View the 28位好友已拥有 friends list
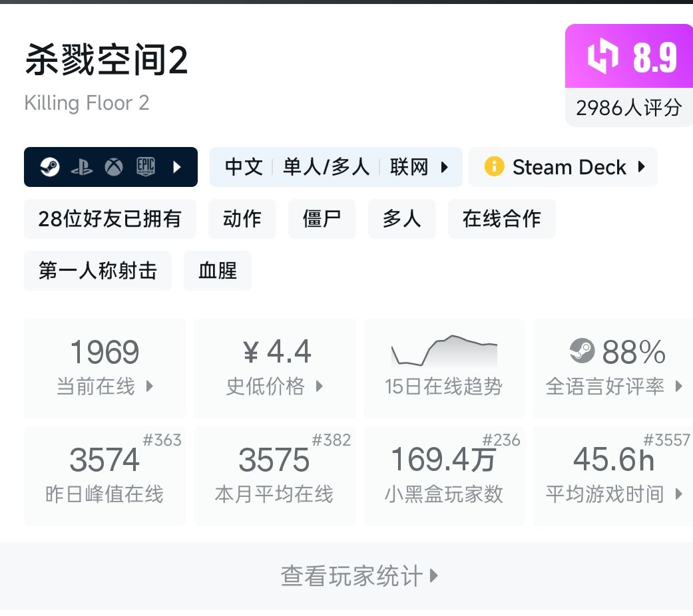This screenshot has height=616, width=693. pos(110,219)
